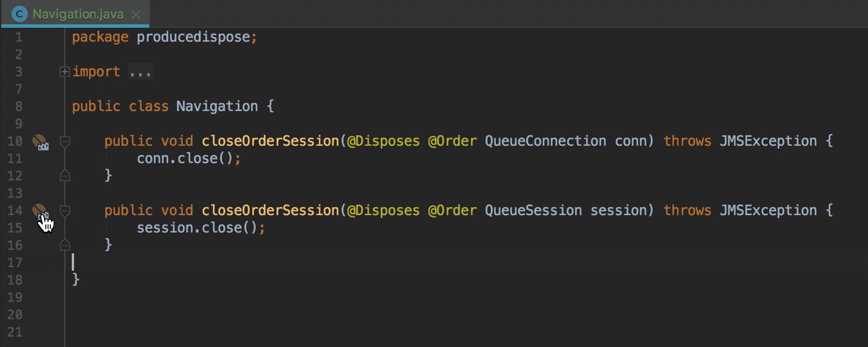Image resolution: width=868 pixels, height=347 pixels.
Task: Place caret on QueueSession type name
Action: [x=534, y=211]
